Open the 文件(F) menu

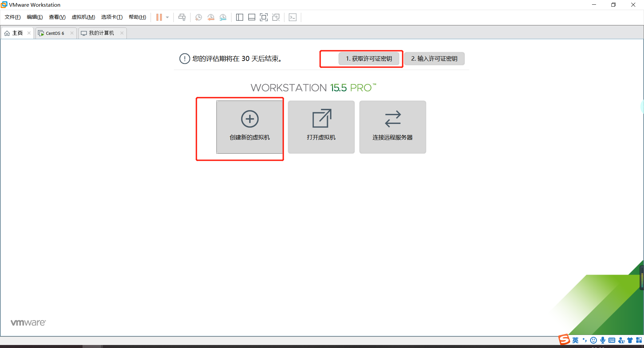click(13, 17)
